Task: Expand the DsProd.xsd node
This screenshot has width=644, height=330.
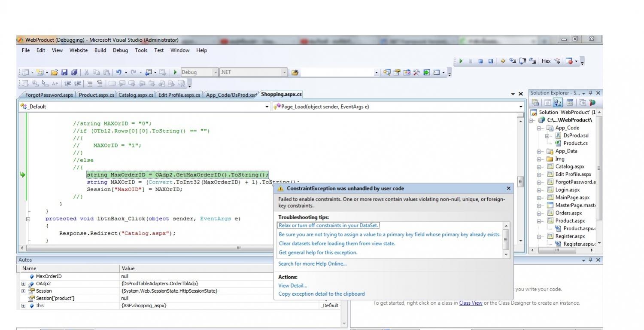Action: (x=547, y=136)
